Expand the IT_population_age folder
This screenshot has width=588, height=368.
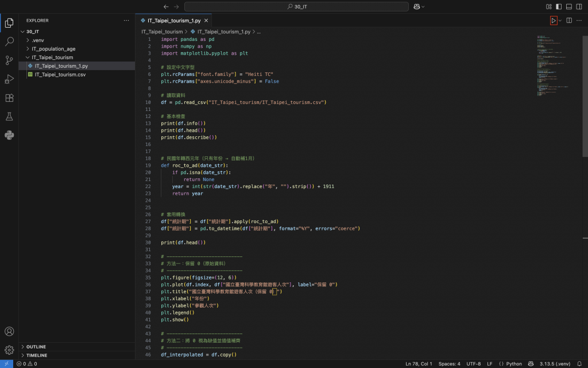(x=53, y=49)
